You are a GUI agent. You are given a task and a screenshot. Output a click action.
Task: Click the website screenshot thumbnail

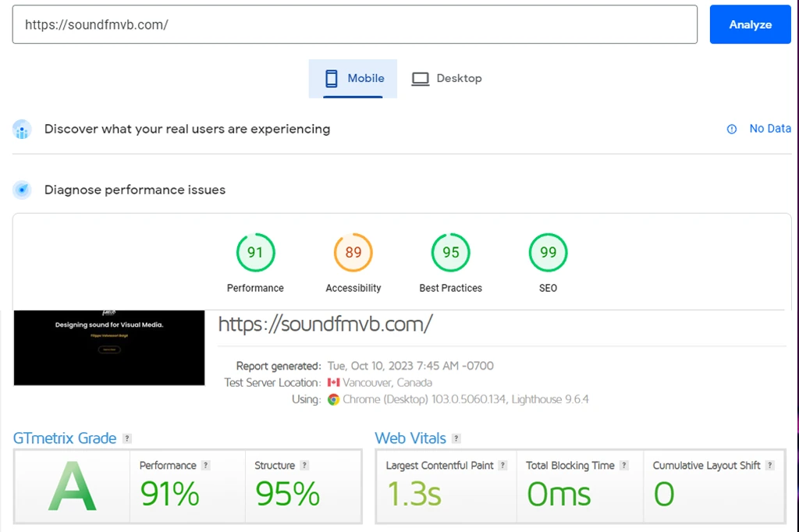coord(108,348)
